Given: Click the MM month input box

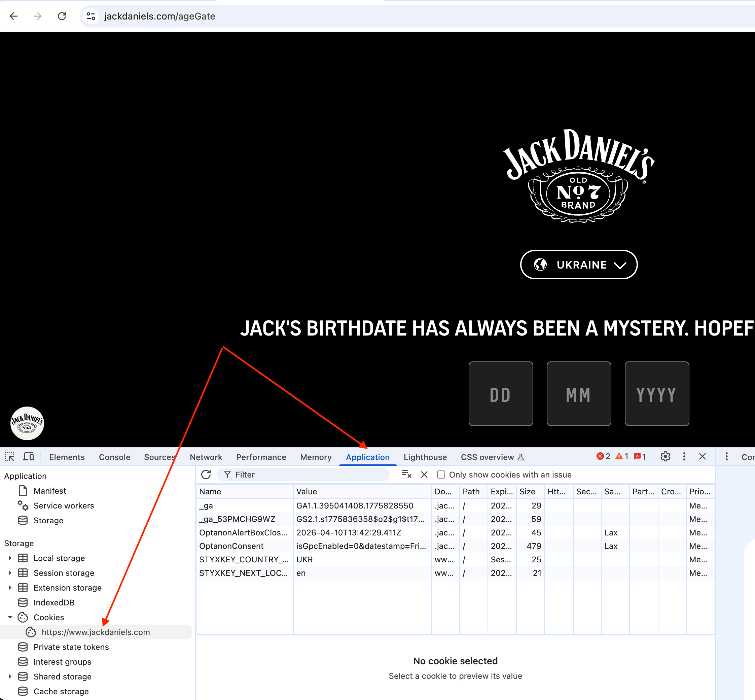Looking at the screenshot, I should pos(579,393).
